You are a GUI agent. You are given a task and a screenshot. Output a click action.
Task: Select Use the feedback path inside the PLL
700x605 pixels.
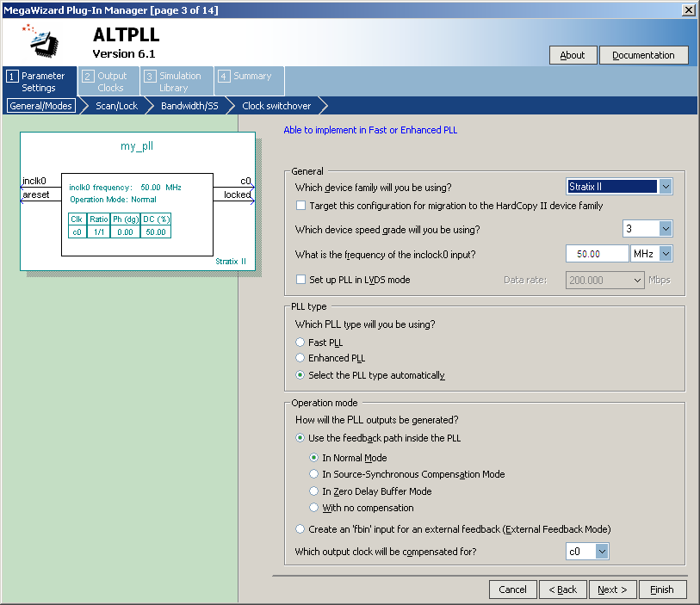[300, 438]
